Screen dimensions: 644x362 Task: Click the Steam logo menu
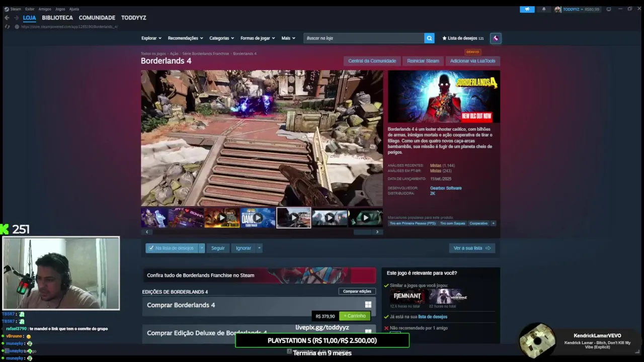[x=13, y=9]
